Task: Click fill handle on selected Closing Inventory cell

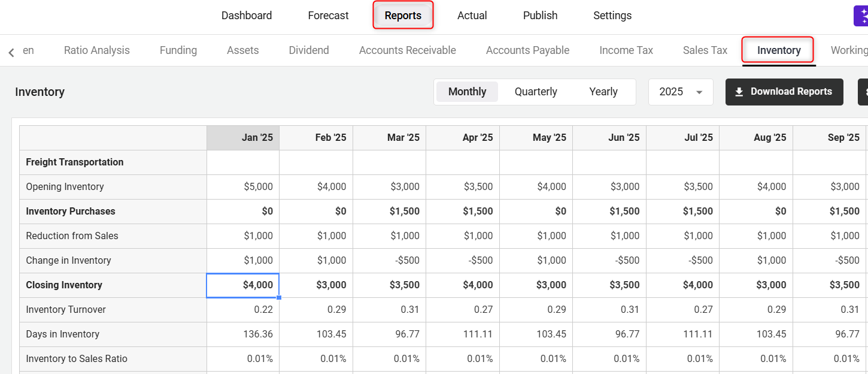Action: 278,297
